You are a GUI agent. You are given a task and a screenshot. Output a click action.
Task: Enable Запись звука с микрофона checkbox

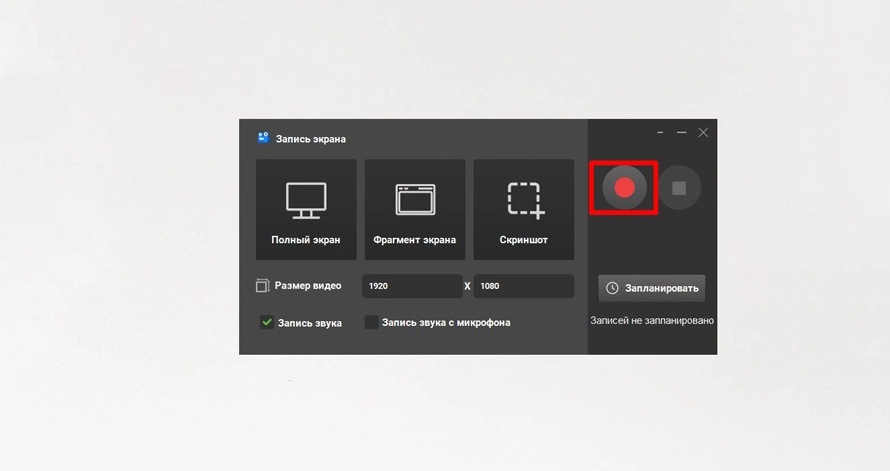[x=371, y=322]
